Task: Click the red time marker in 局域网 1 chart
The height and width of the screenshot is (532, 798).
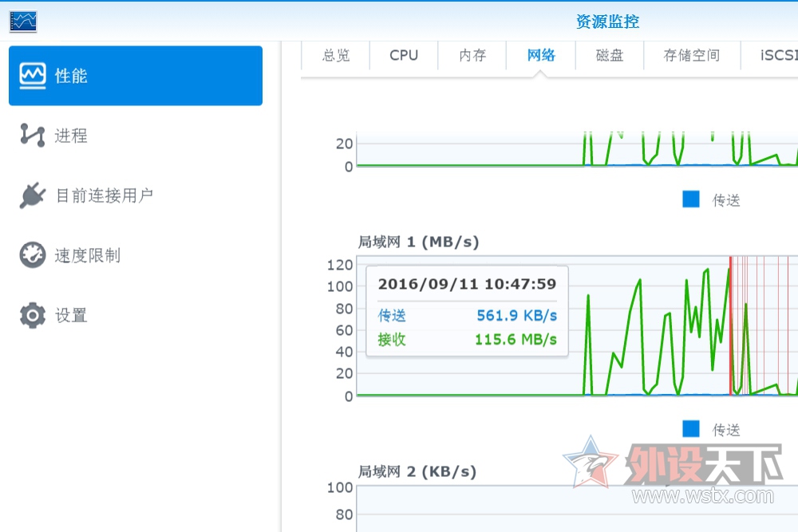Action: pos(730,325)
